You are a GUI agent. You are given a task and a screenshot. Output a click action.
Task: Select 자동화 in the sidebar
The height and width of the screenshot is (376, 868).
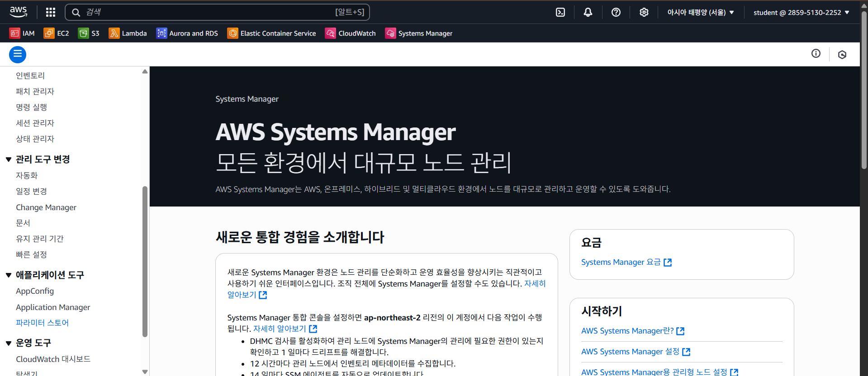(x=27, y=175)
